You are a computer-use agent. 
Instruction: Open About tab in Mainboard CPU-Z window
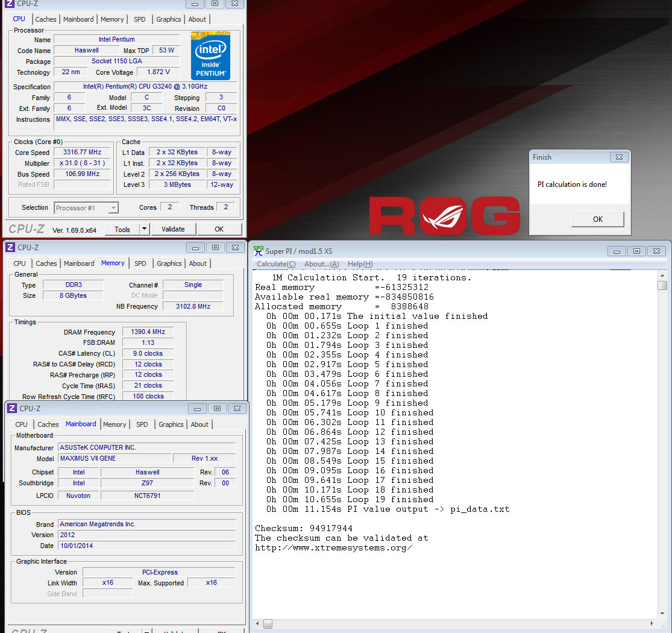click(199, 424)
